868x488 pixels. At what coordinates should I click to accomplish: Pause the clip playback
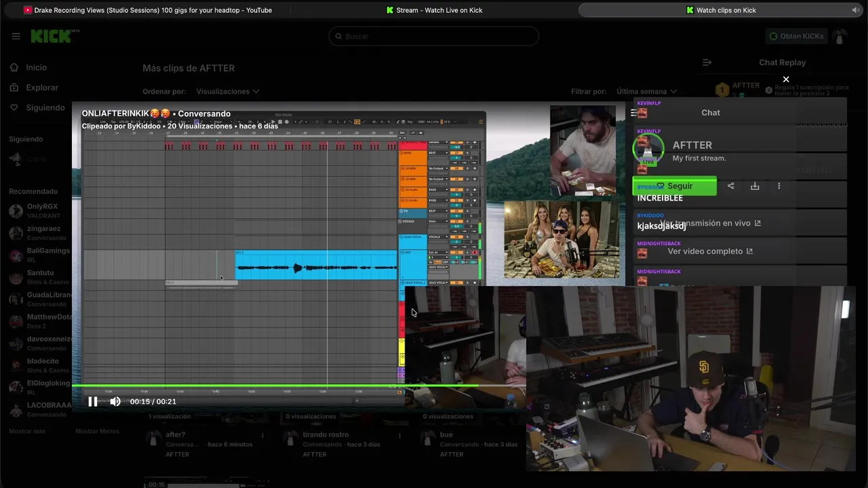pyautogui.click(x=93, y=401)
